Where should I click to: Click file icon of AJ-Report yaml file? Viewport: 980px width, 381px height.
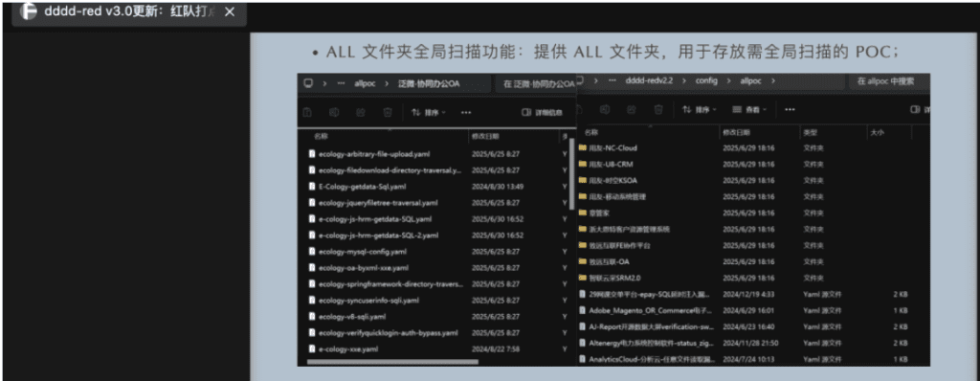[x=583, y=326]
